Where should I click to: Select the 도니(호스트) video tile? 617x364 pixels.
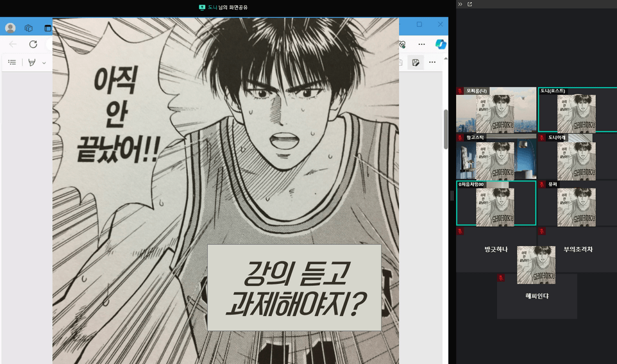coord(577,110)
